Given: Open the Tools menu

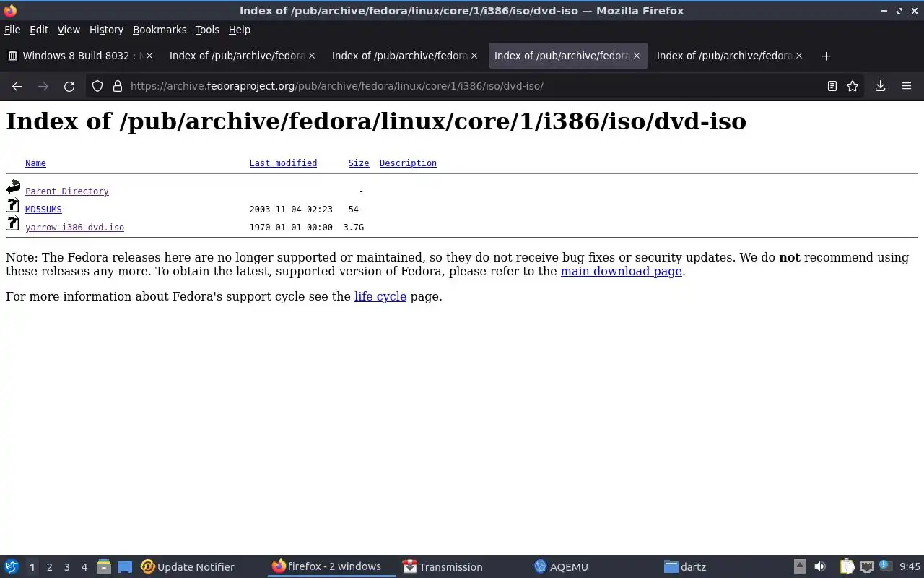Looking at the screenshot, I should click(207, 30).
